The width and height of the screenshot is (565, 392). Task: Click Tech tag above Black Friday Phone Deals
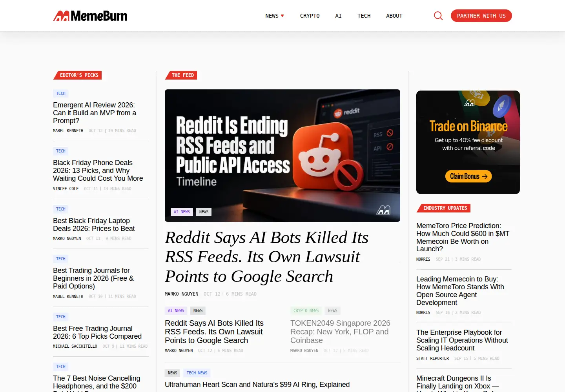pyautogui.click(x=61, y=151)
